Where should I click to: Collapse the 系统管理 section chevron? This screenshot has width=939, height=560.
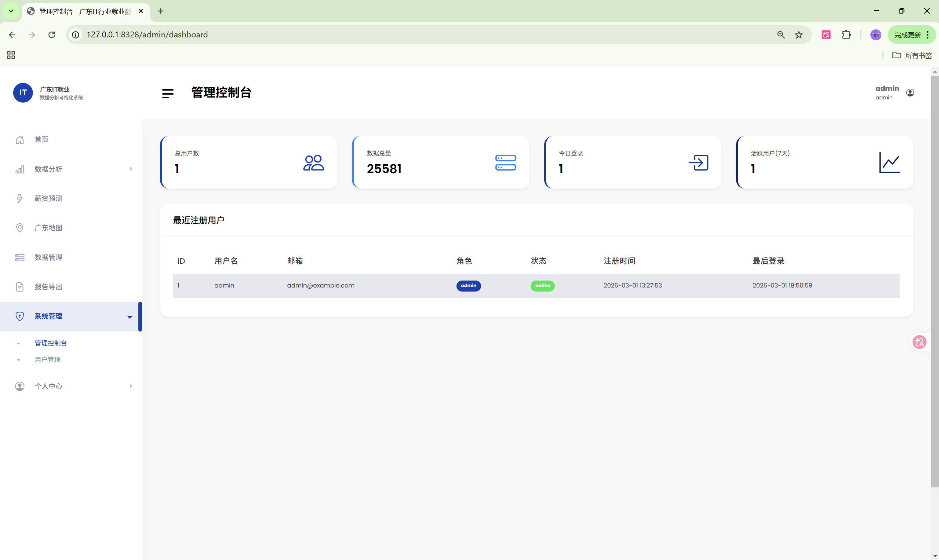130,317
